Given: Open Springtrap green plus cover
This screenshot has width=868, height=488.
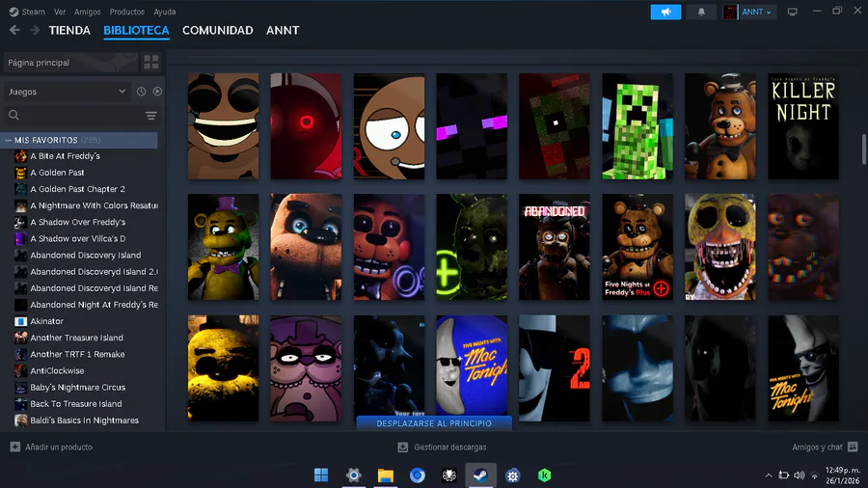Looking at the screenshot, I should 472,247.
